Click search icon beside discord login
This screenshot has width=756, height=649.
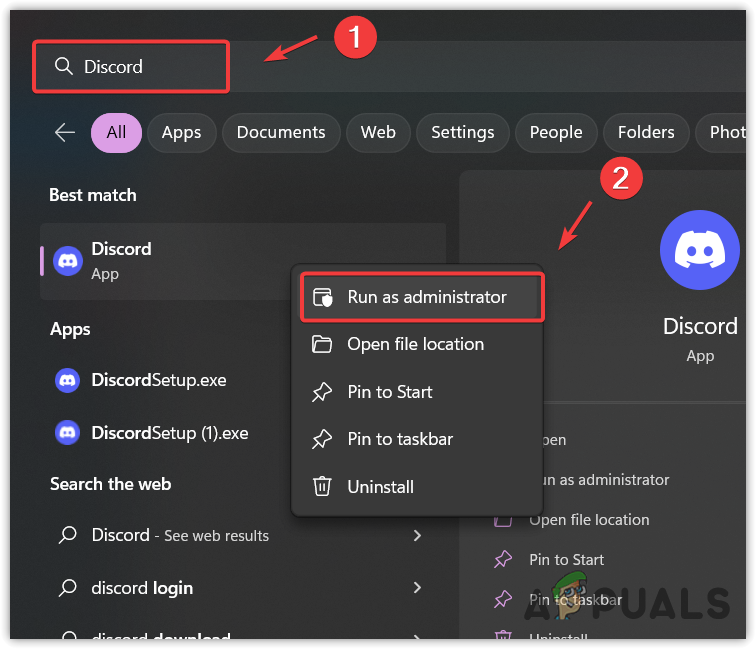(68, 588)
